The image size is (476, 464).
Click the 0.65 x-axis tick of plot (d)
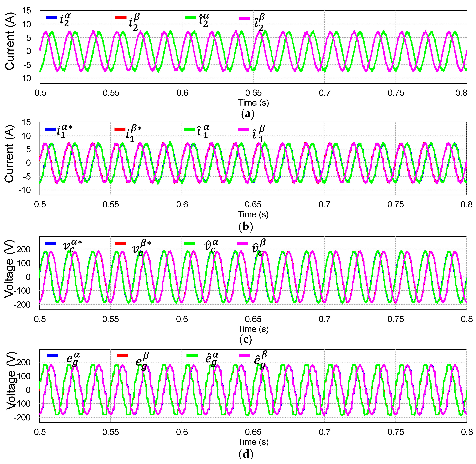[x=253, y=432]
